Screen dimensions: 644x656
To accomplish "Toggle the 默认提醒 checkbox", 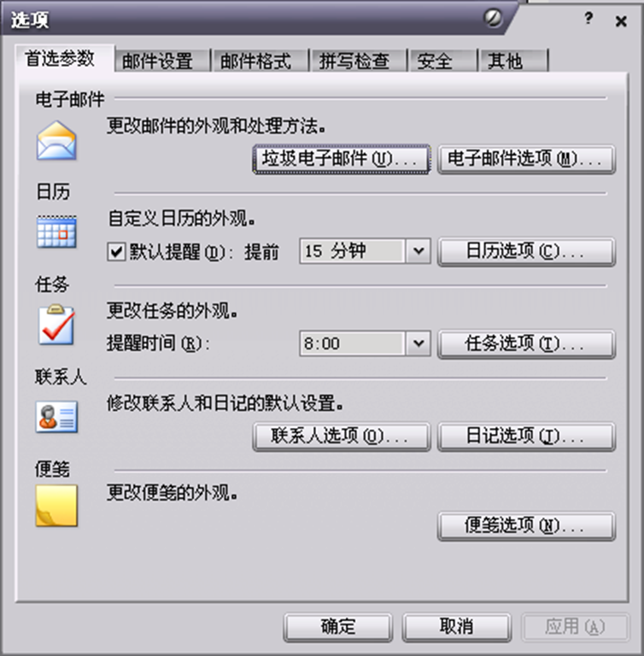I will [x=116, y=252].
